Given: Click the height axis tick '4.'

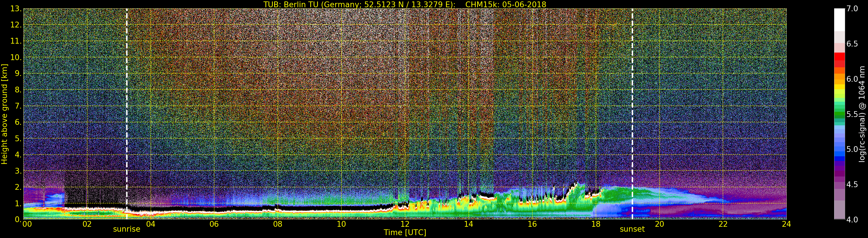Looking at the screenshot, I should point(18,155).
